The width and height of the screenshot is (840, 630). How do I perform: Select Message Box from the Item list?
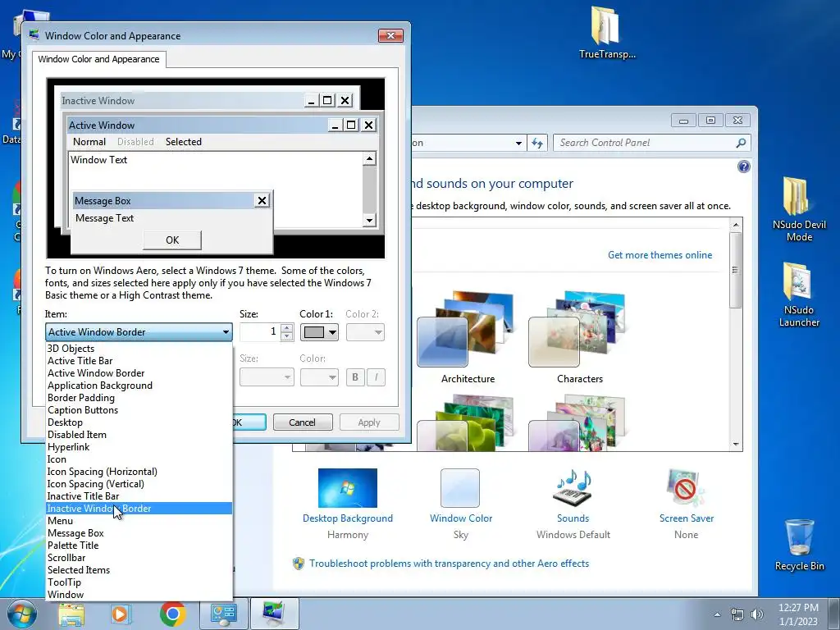[x=139, y=533]
